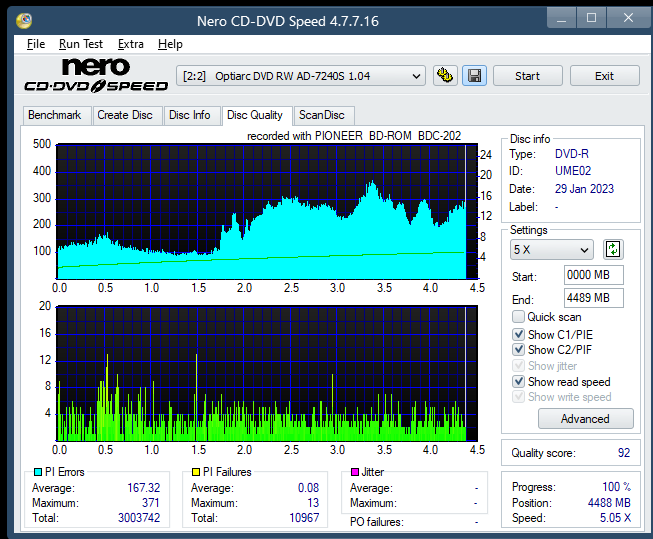Image resolution: width=653 pixels, height=539 pixels.
Task: Minimize the Nero CD-DVD Speed window
Action: (x=561, y=18)
